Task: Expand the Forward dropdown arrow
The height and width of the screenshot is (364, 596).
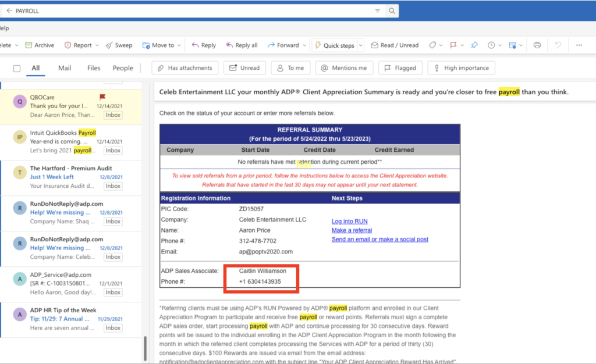Action: click(304, 45)
